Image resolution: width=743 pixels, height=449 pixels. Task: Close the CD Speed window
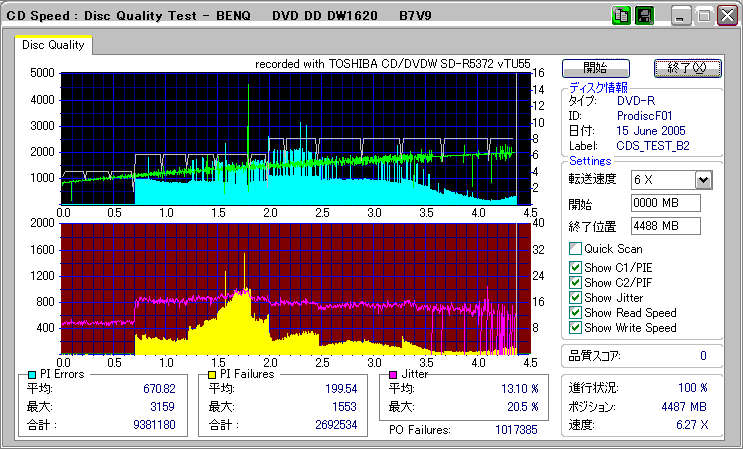(725, 16)
